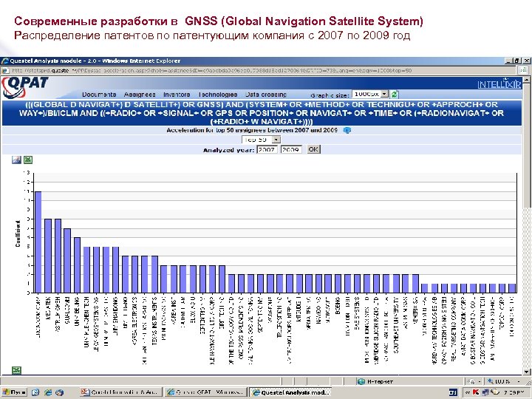Image resolution: width=532 pixels, height=399 pixels.
Task: Click the export chart as image icon
Action: click(16, 160)
